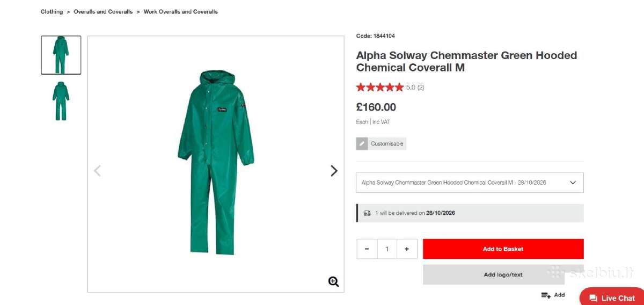Open Work Overalls and Coveralls breadcrumb
This screenshot has width=644, height=305.
coord(181,12)
